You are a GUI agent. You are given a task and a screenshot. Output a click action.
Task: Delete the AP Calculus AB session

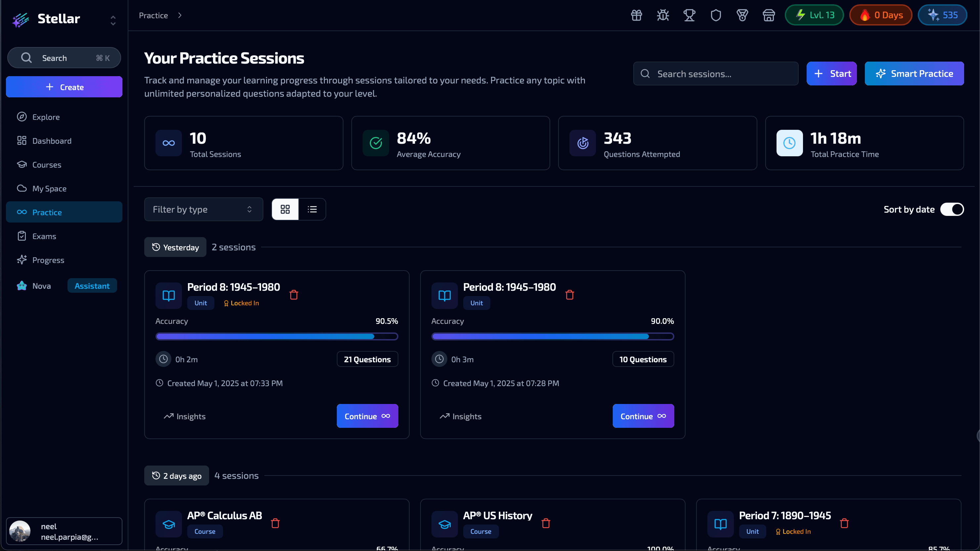(275, 523)
